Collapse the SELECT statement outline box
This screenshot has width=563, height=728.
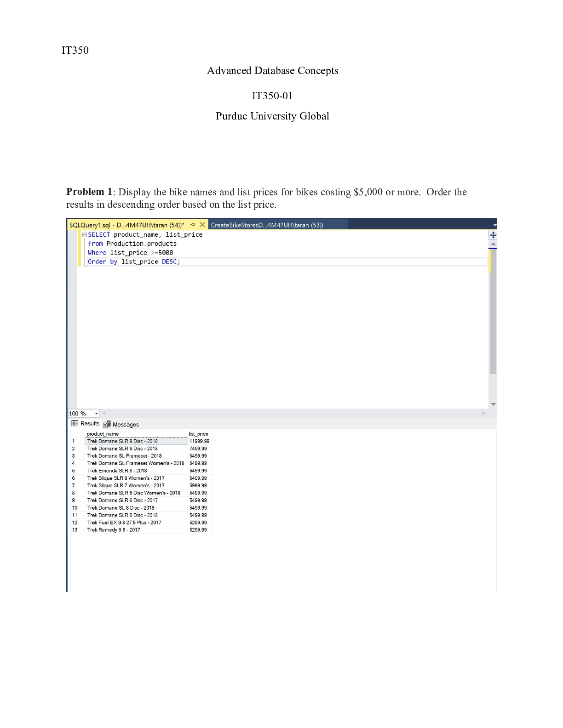[x=84, y=235]
